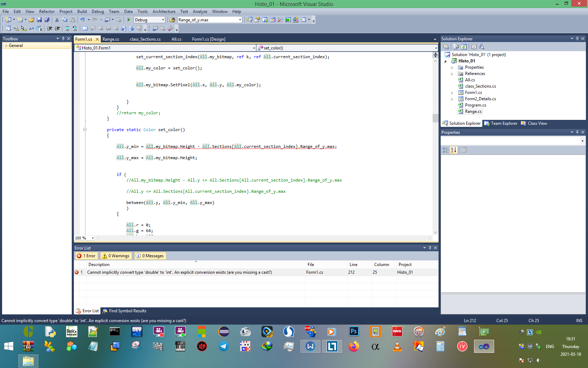Click the Copy toolbar icon

click(x=64, y=20)
